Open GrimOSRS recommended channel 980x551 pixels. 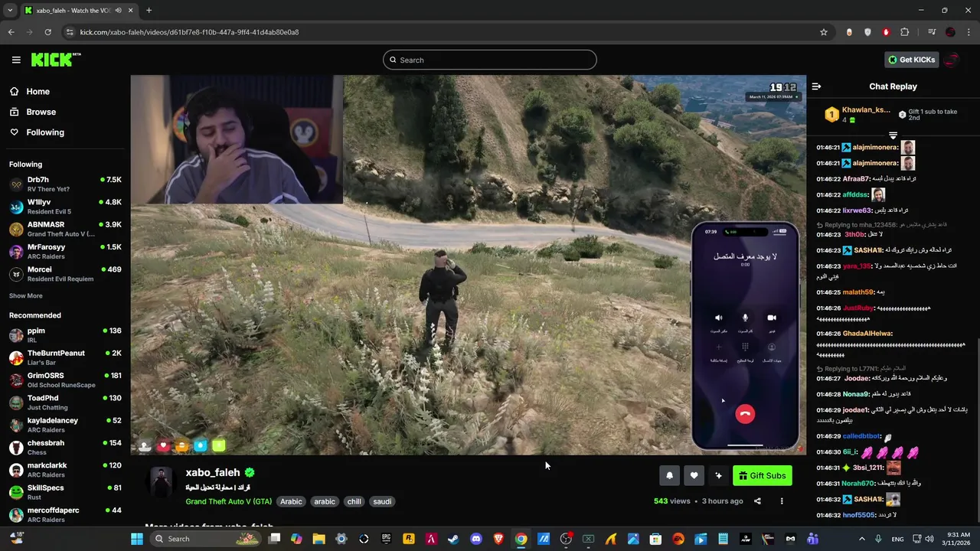[x=65, y=380]
